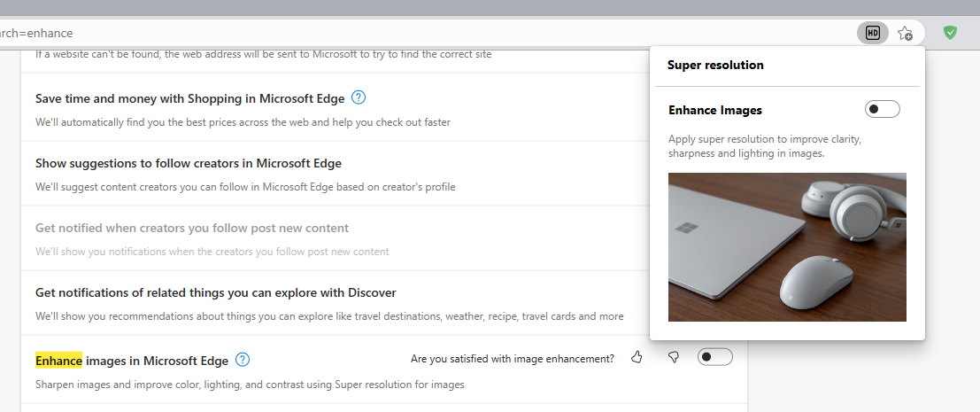Click the highlighted Enhance images setting title
Viewport: 980px width, 412px height.
click(132, 361)
